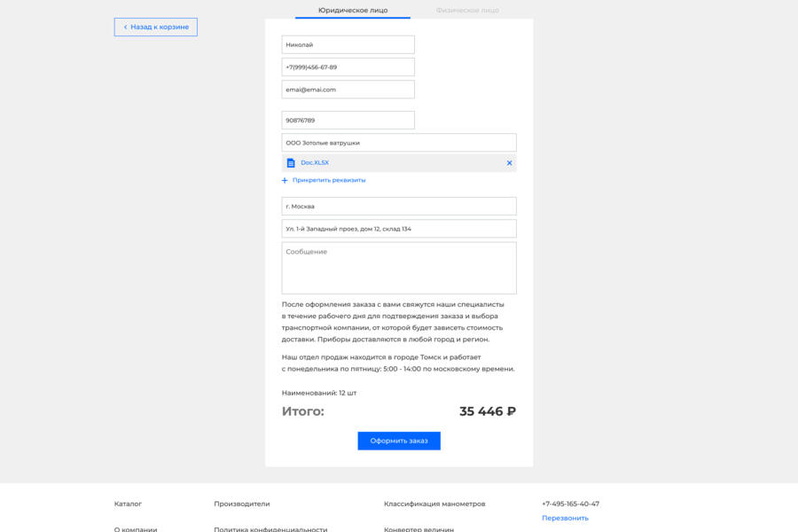This screenshot has width=798, height=532.
Task: Select the company field ООО Зотолые ватрушки
Action: tap(399, 142)
